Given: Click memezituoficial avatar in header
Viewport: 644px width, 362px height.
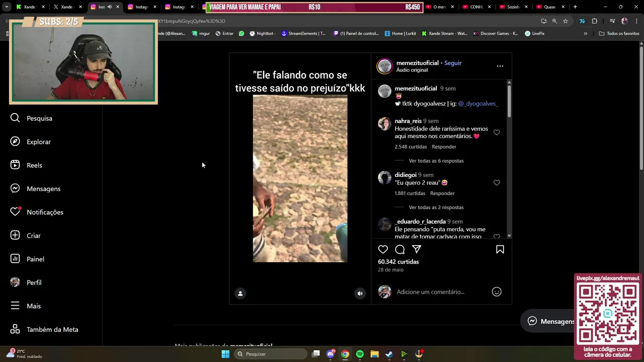Looking at the screenshot, I should [384, 66].
